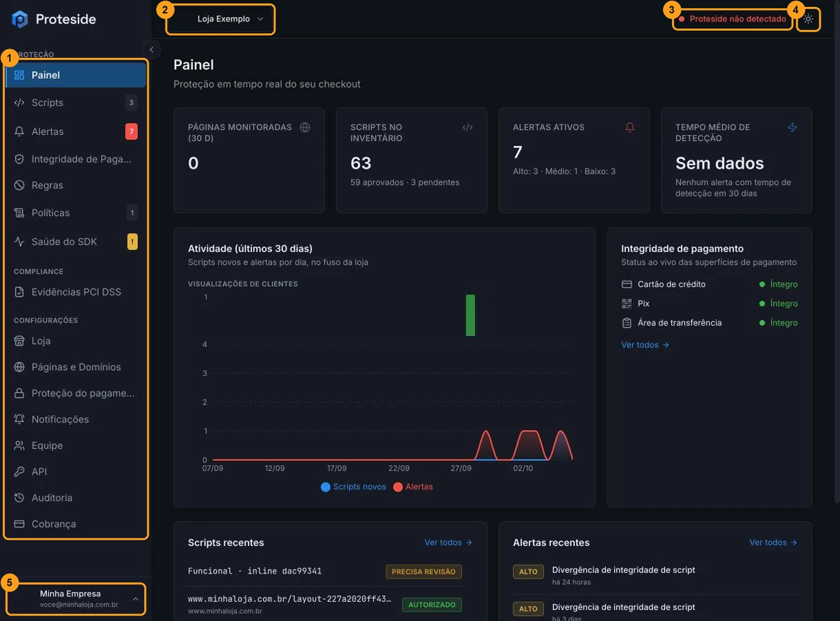Image resolution: width=840 pixels, height=621 pixels.
Task: Click the AUTORIZADO status badge
Action: pyautogui.click(x=432, y=604)
